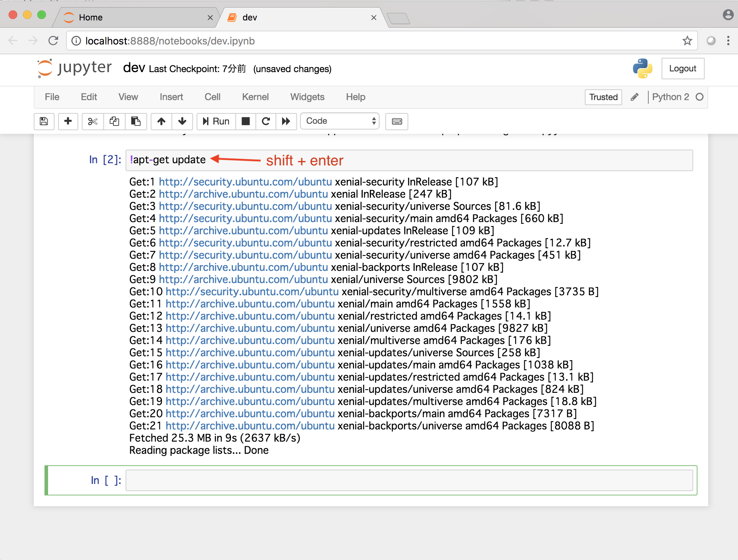Restart the kernel with the circular arrow
This screenshot has width=738, height=560.
tap(266, 121)
